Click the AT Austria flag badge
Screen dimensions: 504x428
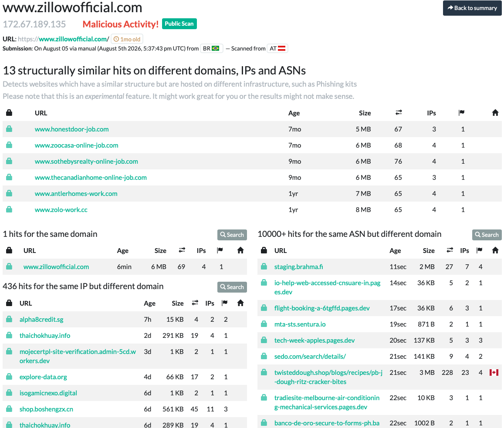[x=277, y=48]
